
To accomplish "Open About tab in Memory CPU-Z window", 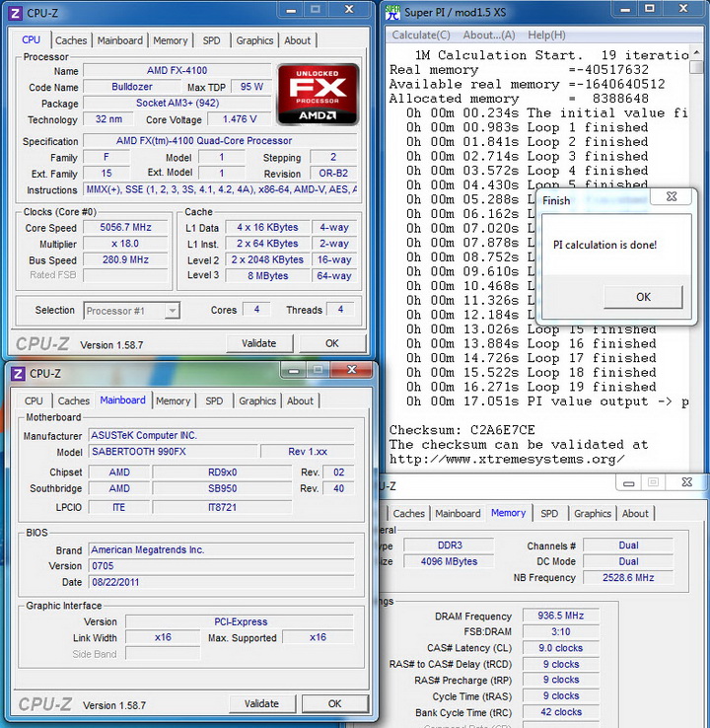I will (635, 514).
